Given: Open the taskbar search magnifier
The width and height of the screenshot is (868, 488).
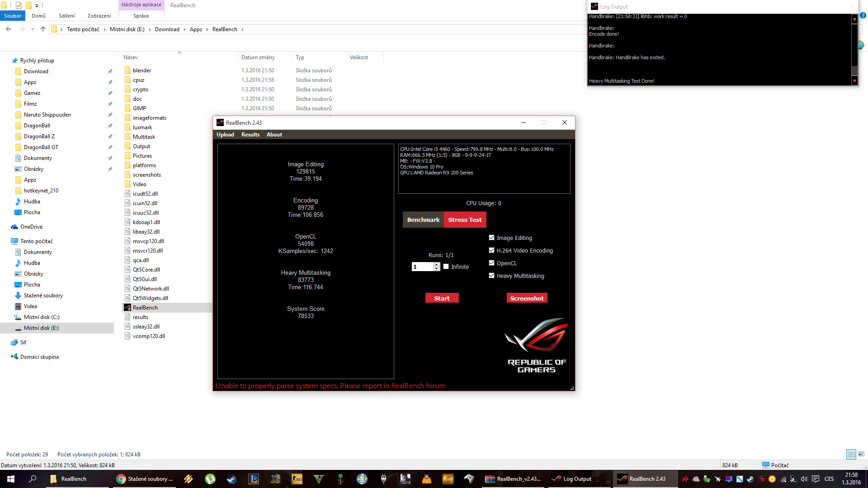Looking at the screenshot, I should [33, 479].
